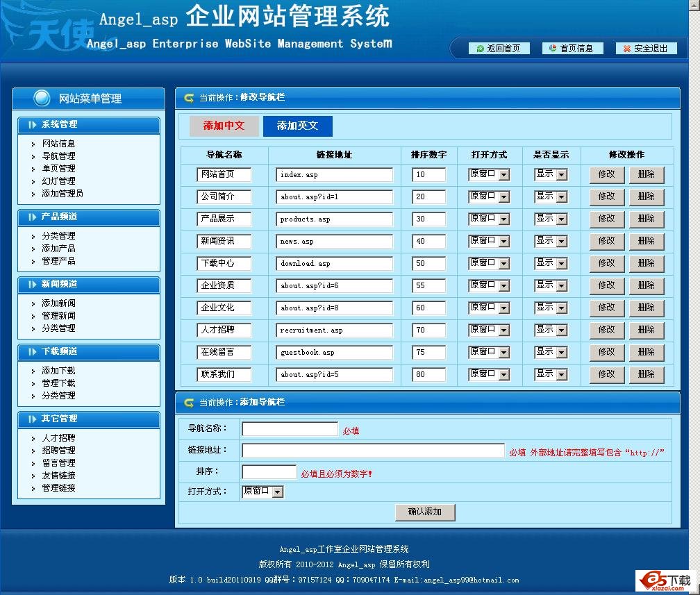Screen dimensions: 700x595
Task: Click empty 导航名称 field in add form
Action: [x=290, y=429]
